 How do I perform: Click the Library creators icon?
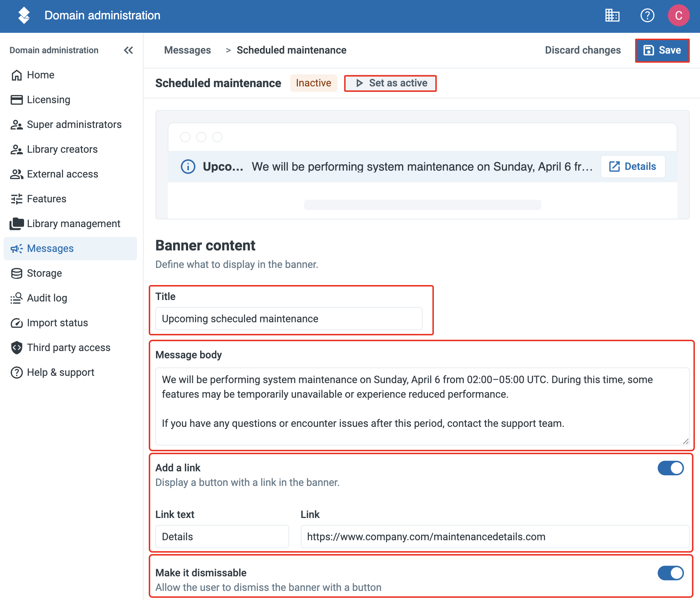tap(17, 149)
